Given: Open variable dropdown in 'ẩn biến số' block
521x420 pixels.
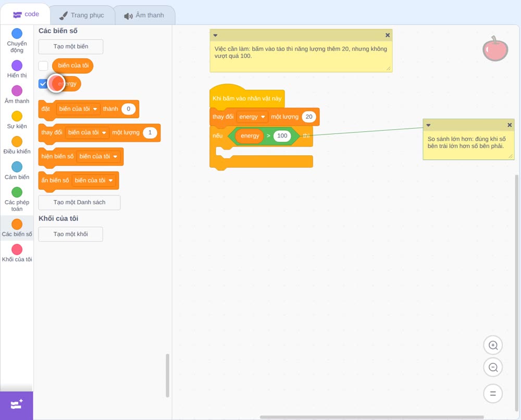Looking at the screenshot, I should coord(94,180).
